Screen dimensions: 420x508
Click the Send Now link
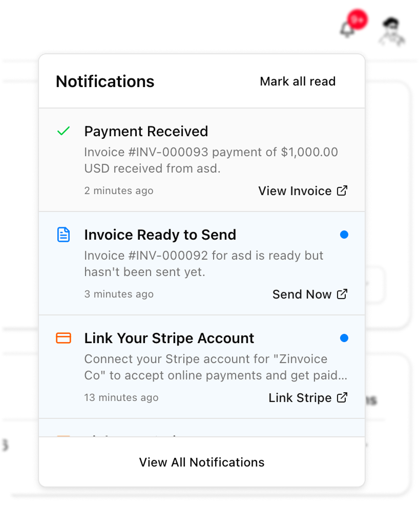[302, 294]
